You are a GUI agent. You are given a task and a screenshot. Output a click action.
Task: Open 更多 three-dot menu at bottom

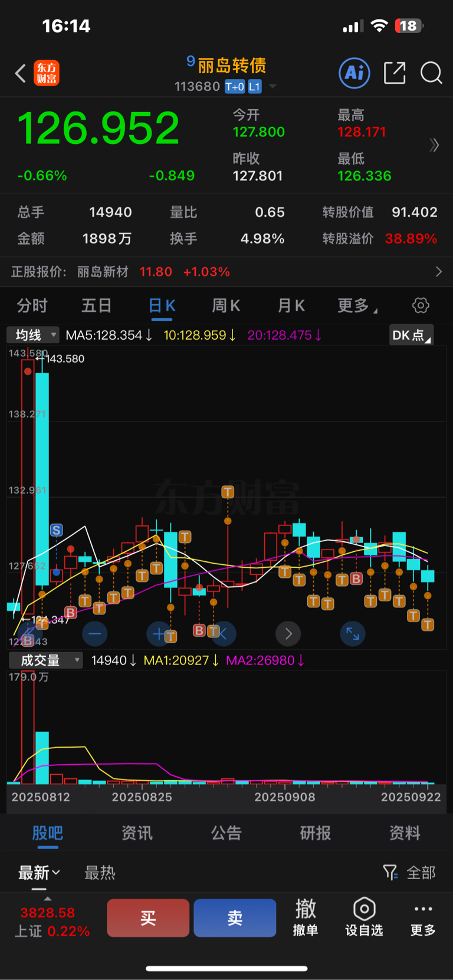click(423, 917)
